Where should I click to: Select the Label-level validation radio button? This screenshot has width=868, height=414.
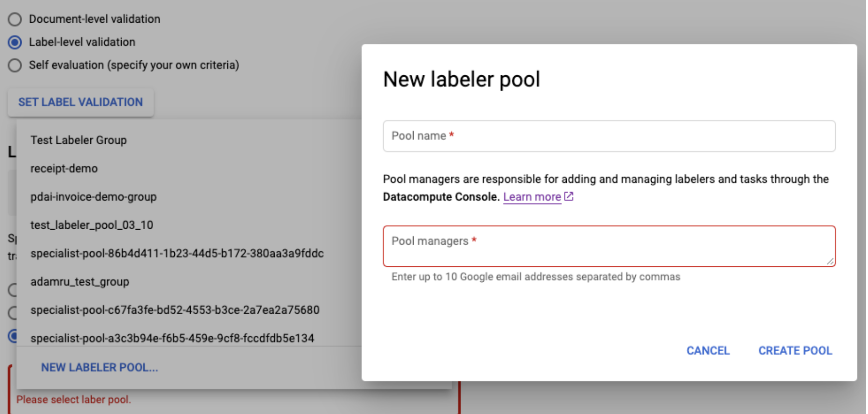[14, 42]
